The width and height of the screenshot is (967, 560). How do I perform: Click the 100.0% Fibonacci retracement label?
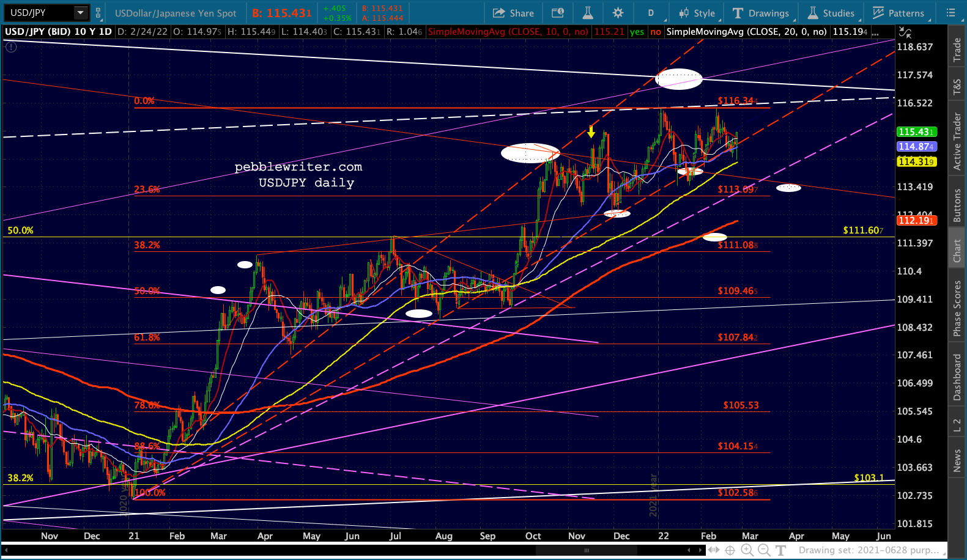click(150, 493)
